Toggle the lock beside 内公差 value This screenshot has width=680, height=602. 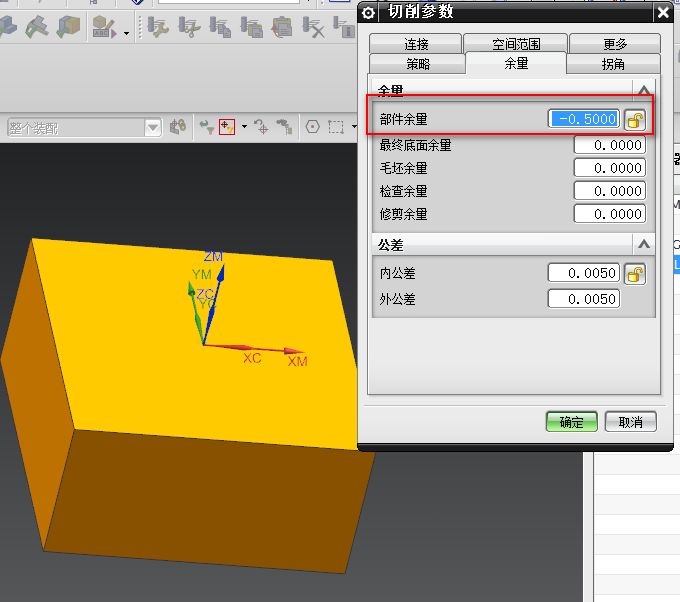pos(634,273)
